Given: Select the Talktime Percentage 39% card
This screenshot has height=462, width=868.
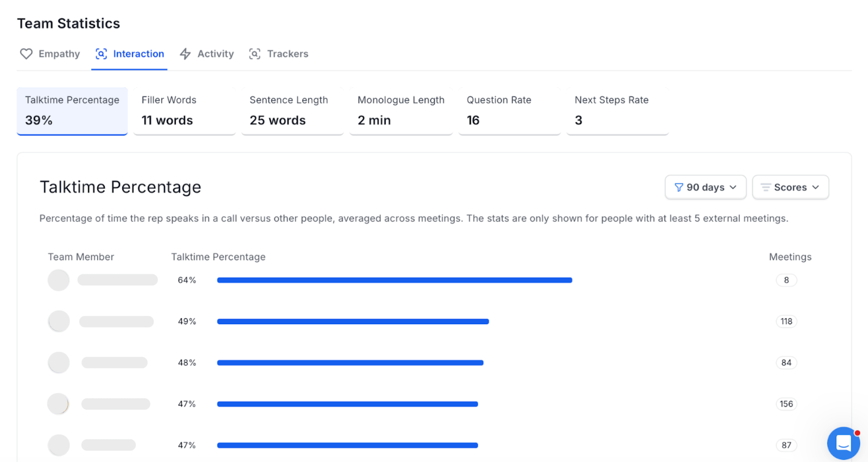Looking at the screenshot, I should [x=72, y=111].
